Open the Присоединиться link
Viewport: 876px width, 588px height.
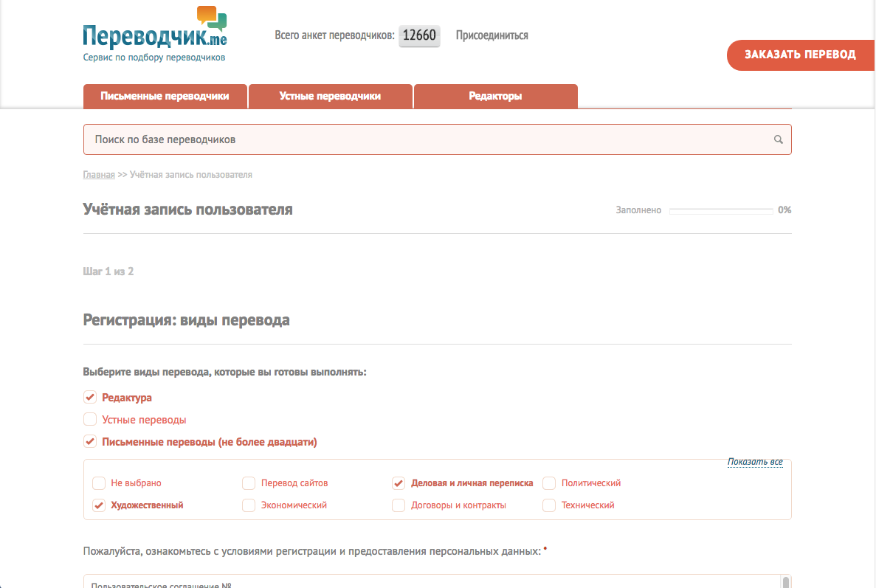click(491, 35)
